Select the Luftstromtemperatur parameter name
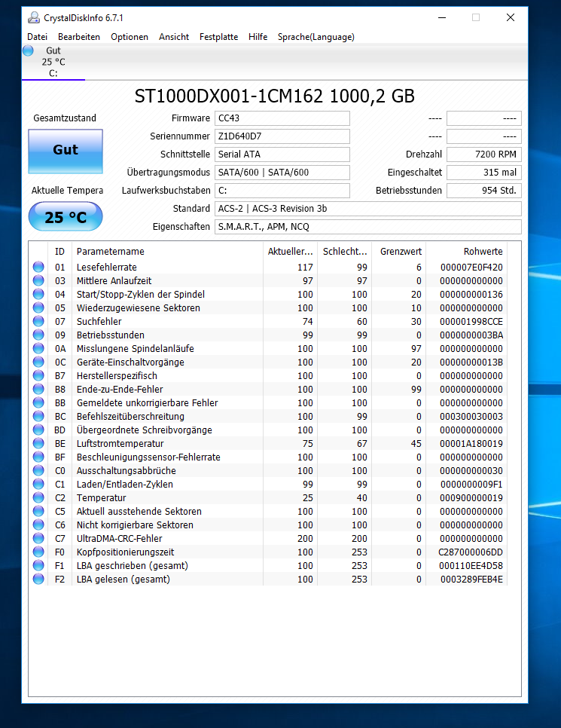 (x=120, y=443)
